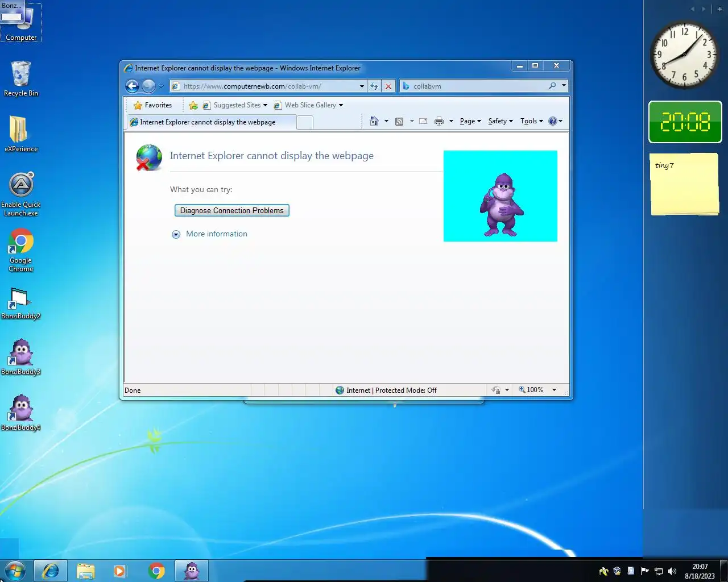Click Google Chrome taskbar icon
Viewport: 728px width, 582px height.
coord(156,571)
